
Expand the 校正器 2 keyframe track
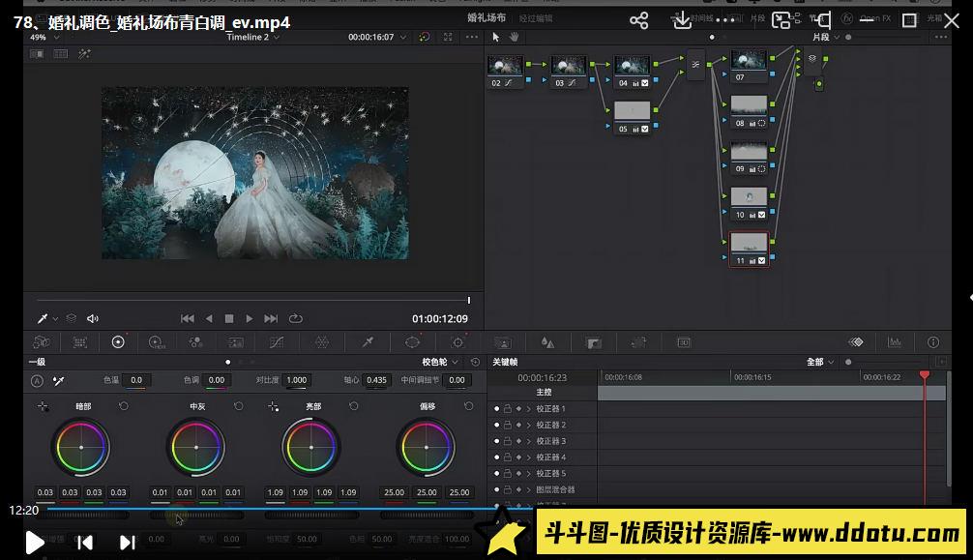click(529, 425)
